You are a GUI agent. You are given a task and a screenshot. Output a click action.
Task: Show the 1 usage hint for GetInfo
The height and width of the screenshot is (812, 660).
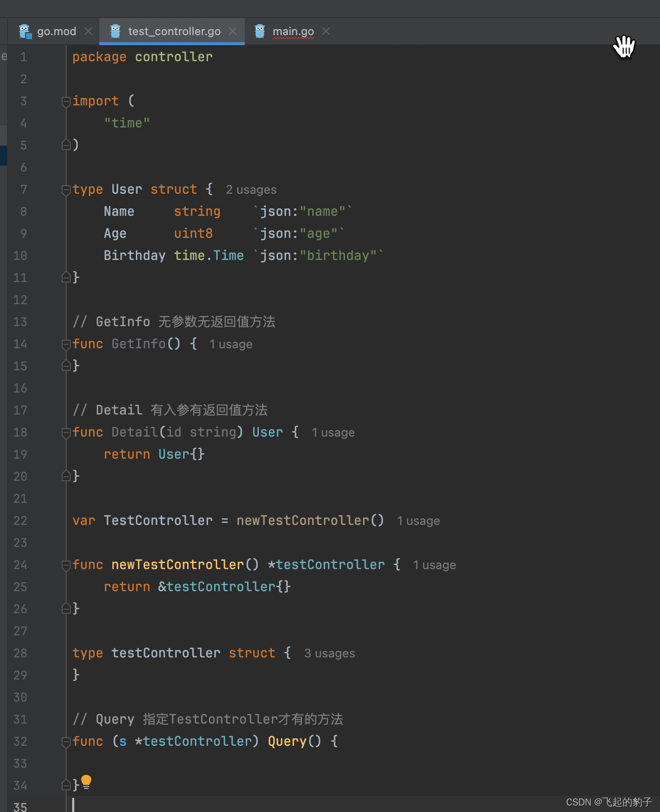[231, 344]
